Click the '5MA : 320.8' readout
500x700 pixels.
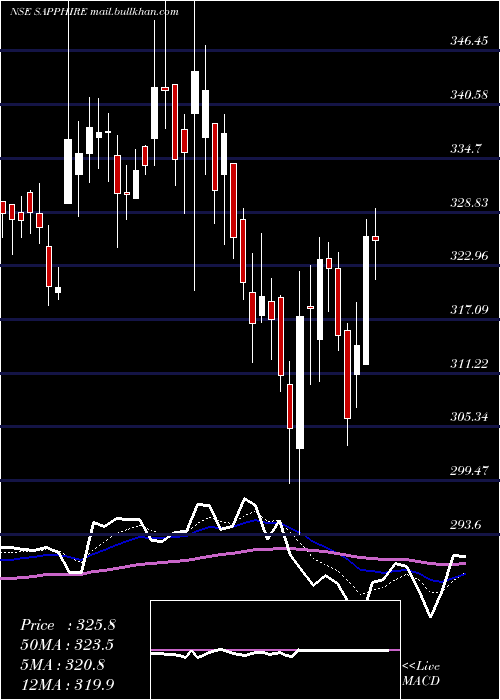tap(62, 665)
